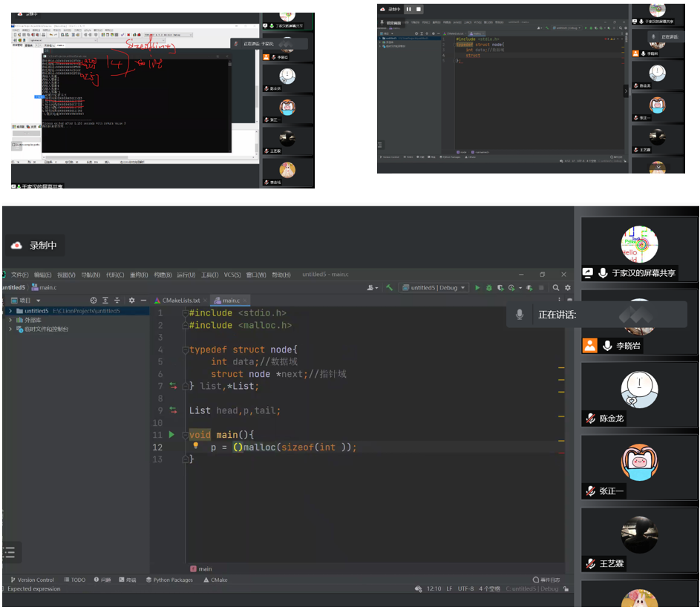Select opened file target icon in Project panel

coord(94,301)
